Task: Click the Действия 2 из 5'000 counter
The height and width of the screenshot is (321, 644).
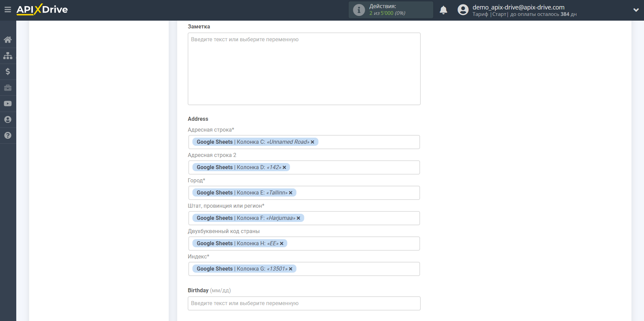Action: click(x=391, y=10)
